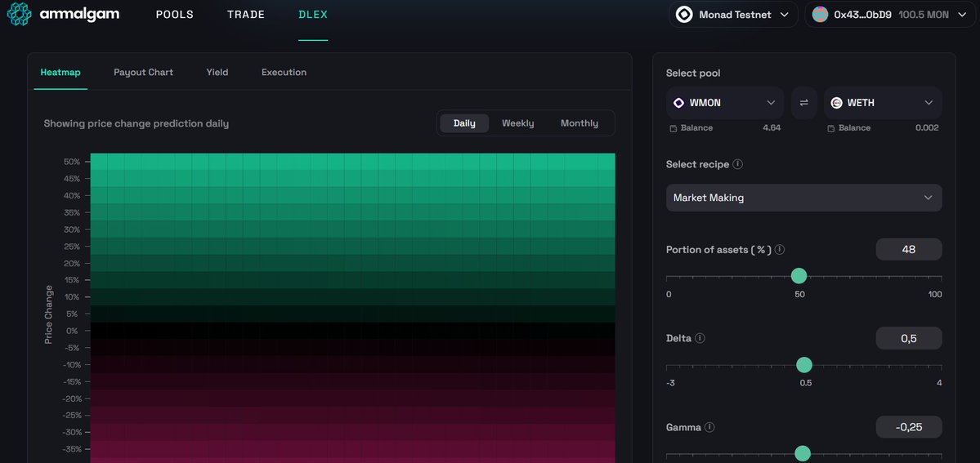Screen dimensions: 980x463
Task: Go to the POOLS page
Action: point(174,15)
